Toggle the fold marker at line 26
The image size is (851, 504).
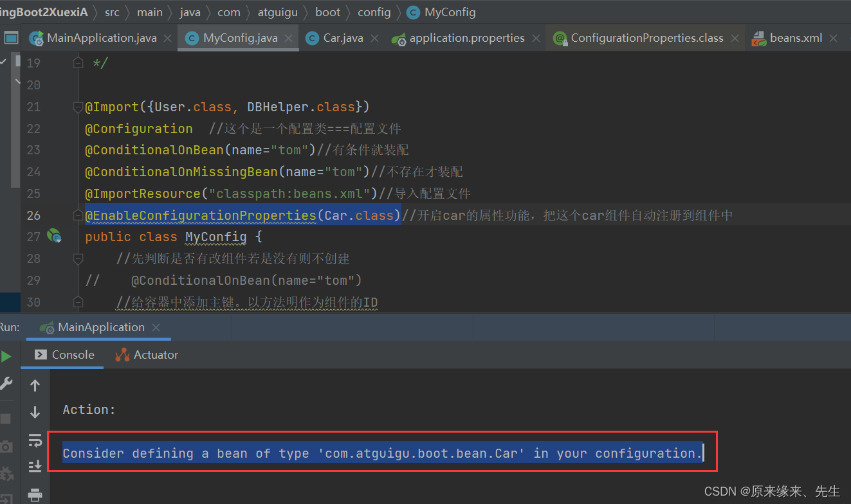pos(78,215)
